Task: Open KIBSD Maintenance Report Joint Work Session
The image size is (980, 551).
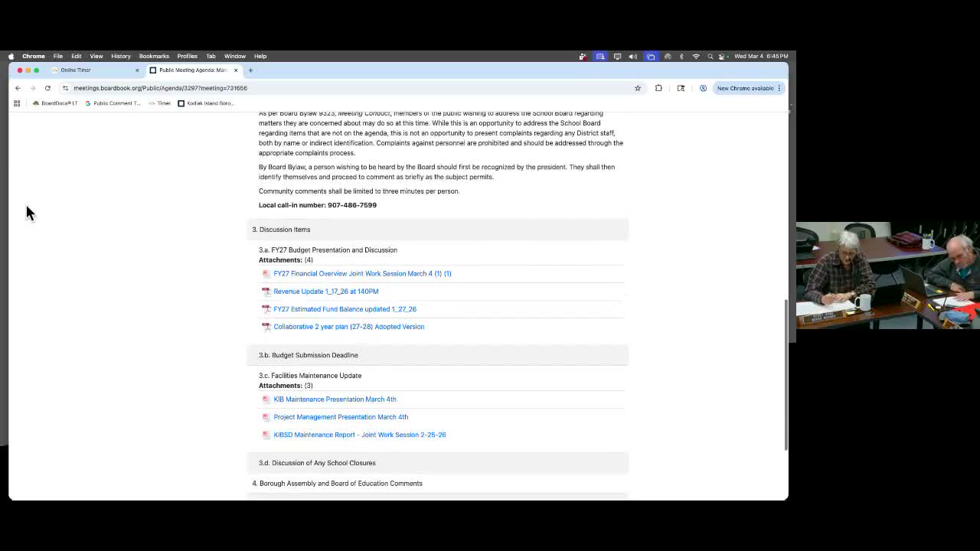Action: pos(360,435)
